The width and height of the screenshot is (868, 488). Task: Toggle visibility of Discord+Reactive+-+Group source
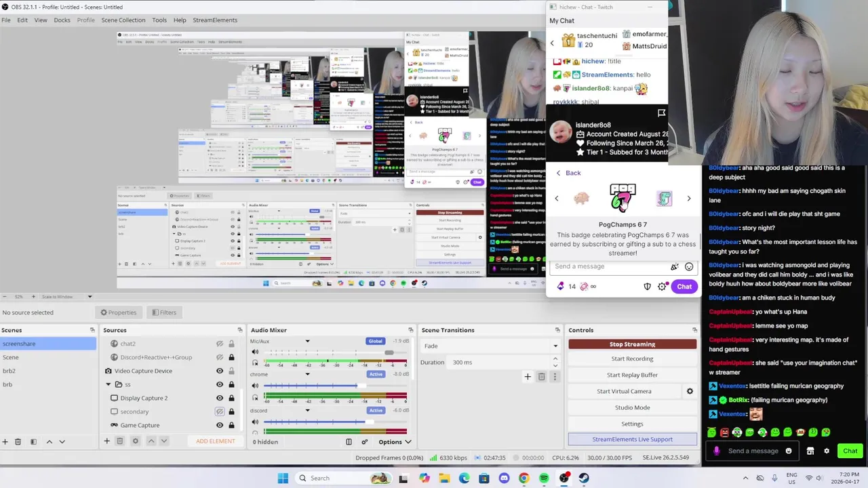click(220, 357)
